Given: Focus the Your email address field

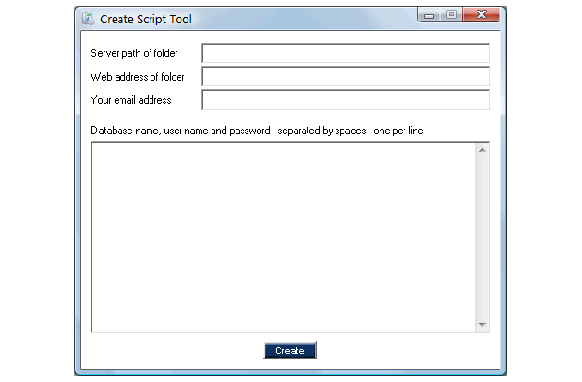Looking at the screenshot, I should point(346,100).
